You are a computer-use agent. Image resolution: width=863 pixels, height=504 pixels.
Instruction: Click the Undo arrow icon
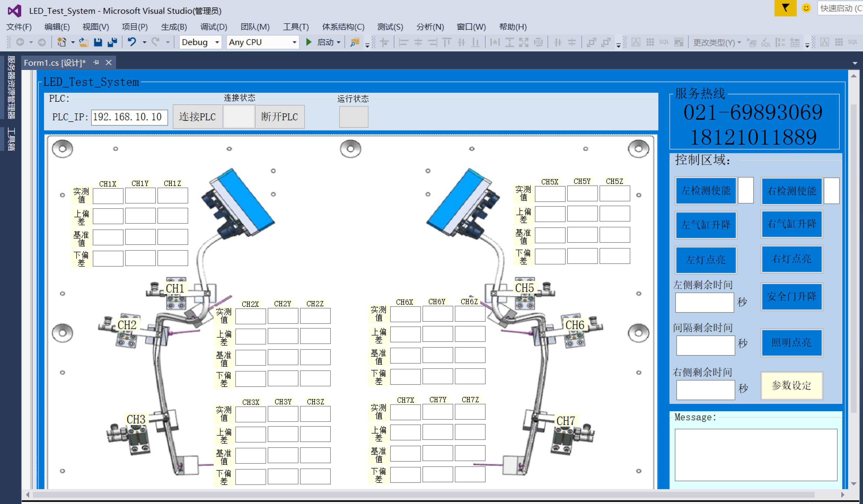point(132,42)
